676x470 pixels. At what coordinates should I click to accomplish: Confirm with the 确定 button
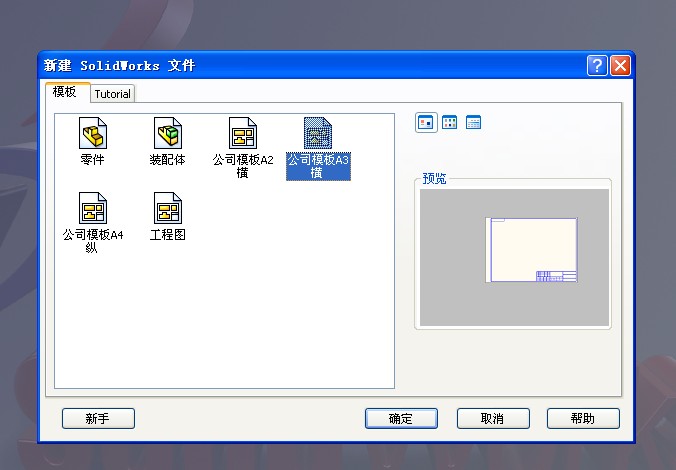click(x=401, y=418)
